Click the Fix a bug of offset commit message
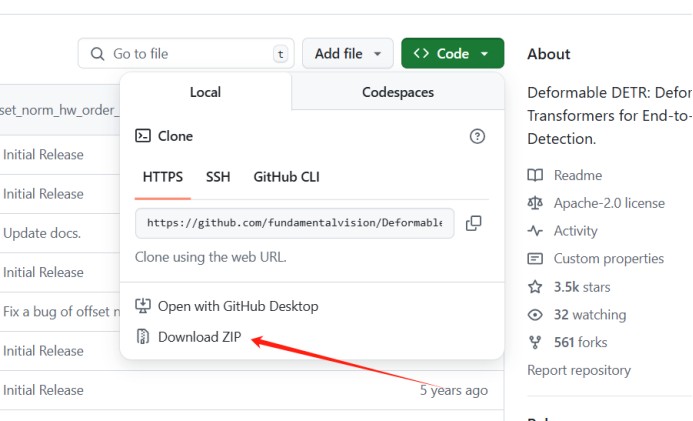This screenshot has width=693, height=421. [61, 311]
